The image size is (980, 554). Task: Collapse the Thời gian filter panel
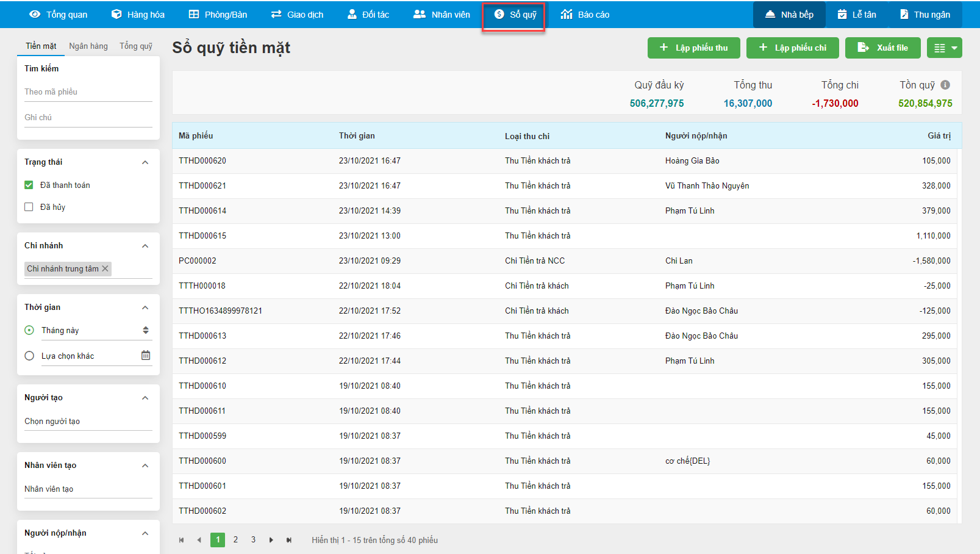click(x=145, y=308)
